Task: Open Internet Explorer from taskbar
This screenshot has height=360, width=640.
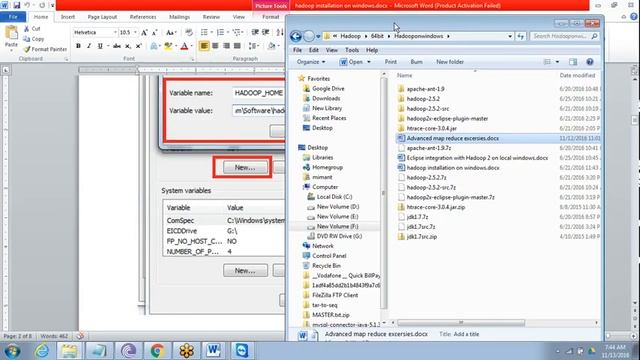Action: point(42,351)
